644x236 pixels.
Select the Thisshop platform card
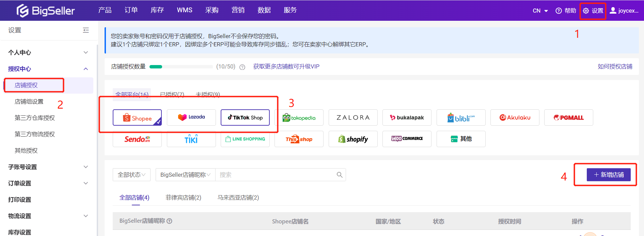tap(299, 139)
